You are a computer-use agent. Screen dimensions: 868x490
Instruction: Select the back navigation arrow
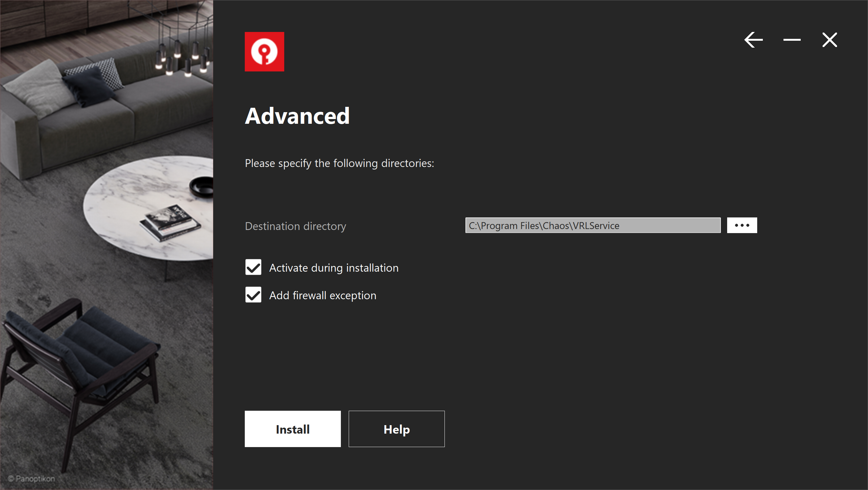754,40
